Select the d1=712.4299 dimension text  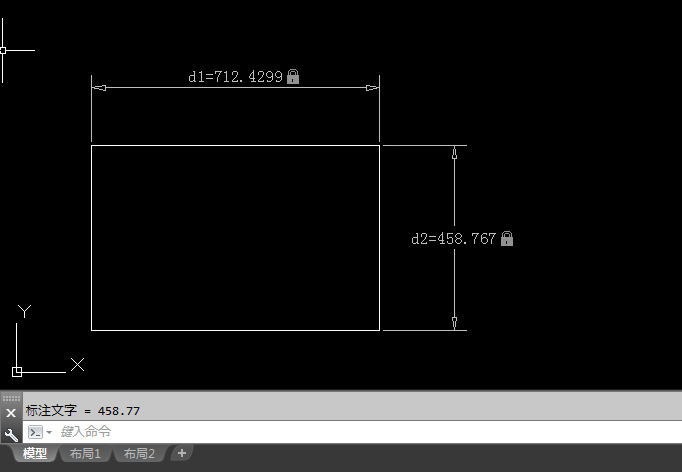point(235,77)
